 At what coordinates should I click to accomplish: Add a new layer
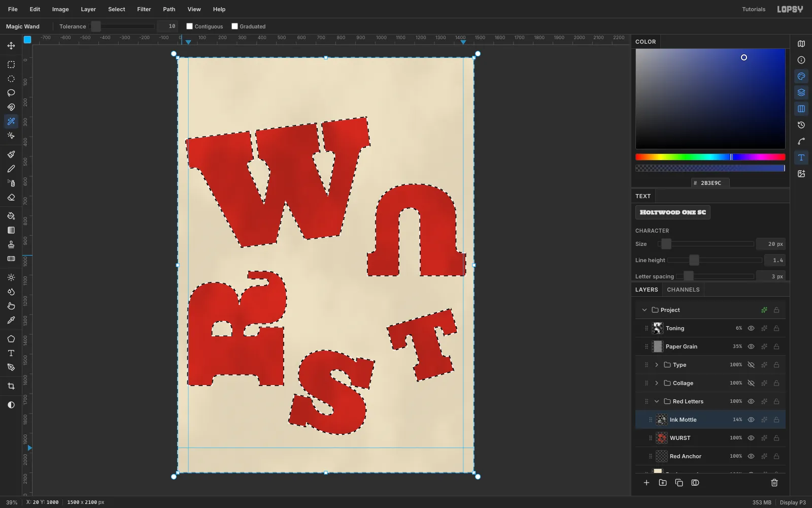tap(647, 483)
